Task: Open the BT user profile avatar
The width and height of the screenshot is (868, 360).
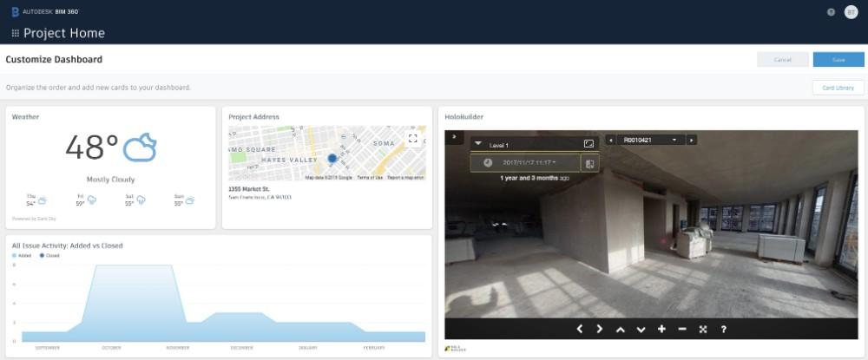Action: (851, 12)
